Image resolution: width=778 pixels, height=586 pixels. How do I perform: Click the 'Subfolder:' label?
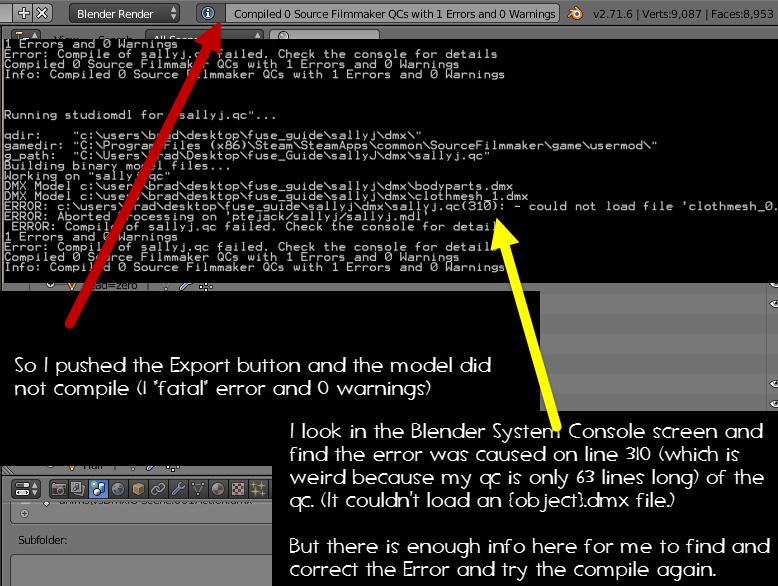tap(43, 540)
